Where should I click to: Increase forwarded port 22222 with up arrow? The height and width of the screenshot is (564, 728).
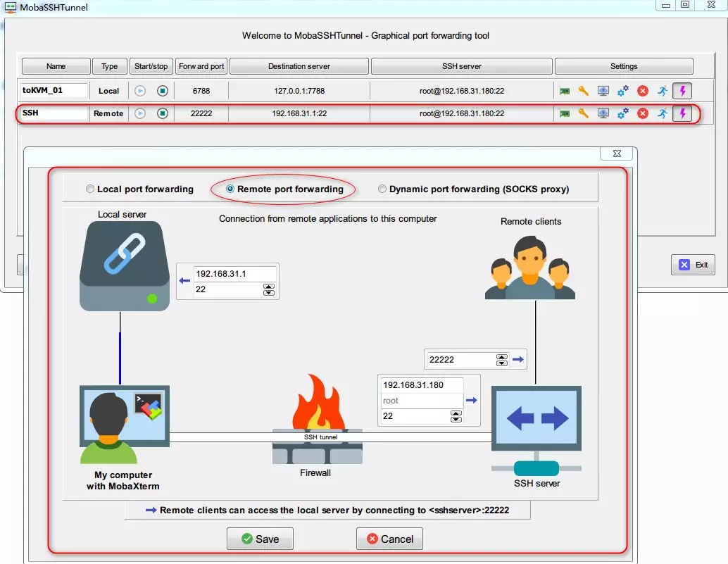coord(501,357)
